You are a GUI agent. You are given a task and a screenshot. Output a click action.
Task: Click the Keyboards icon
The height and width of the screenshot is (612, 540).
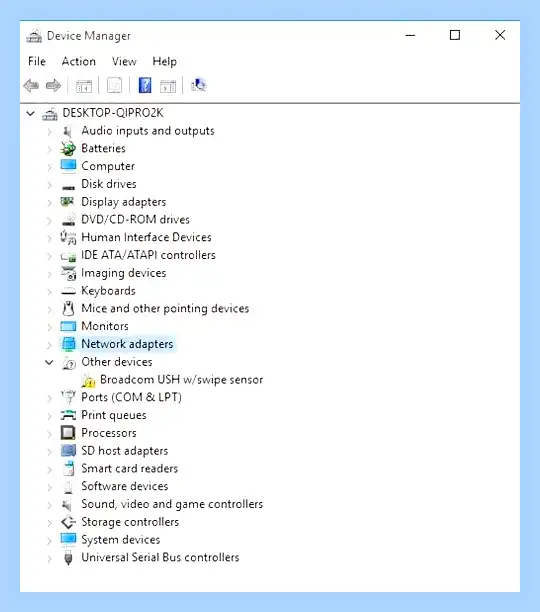(68, 292)
